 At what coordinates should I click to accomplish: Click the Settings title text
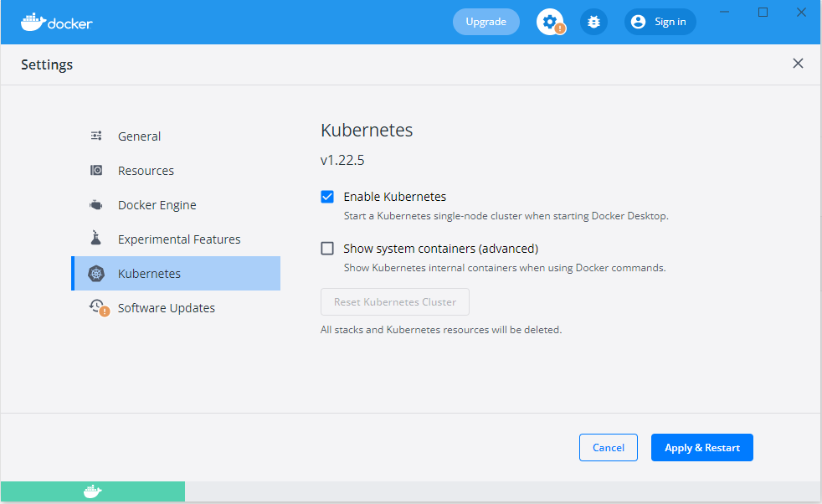47,64
